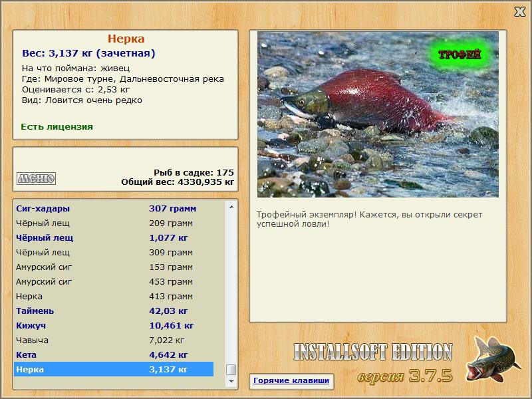The width and height of the screenshot is (532, 399).
Task: Select the Кижуч 10,461 кг row
Action: [x=114, y=325]
